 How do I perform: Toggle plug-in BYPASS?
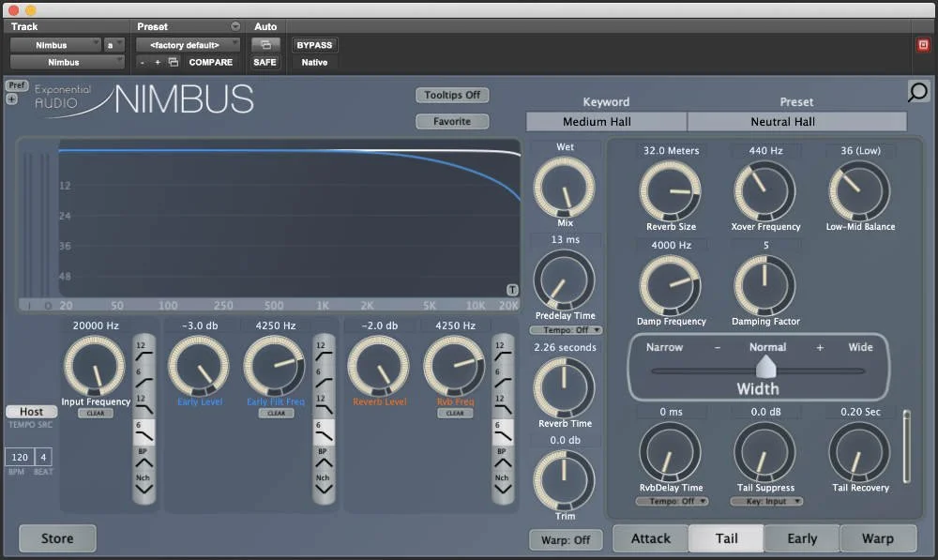pos(314,45)
